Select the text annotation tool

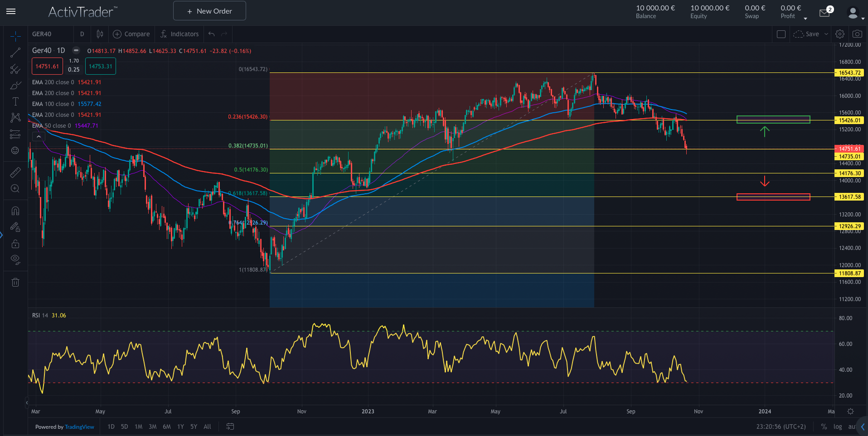[x=15, y=101]
